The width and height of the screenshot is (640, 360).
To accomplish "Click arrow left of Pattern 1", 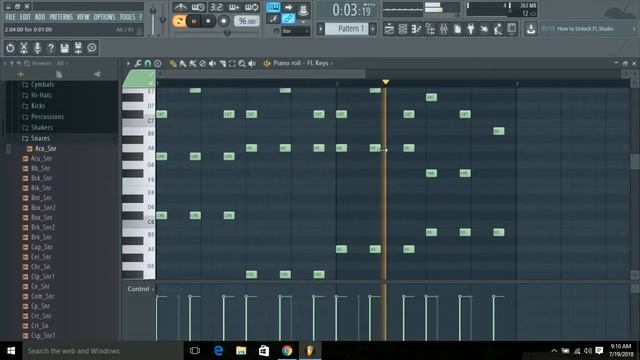I will coord(321,29).
